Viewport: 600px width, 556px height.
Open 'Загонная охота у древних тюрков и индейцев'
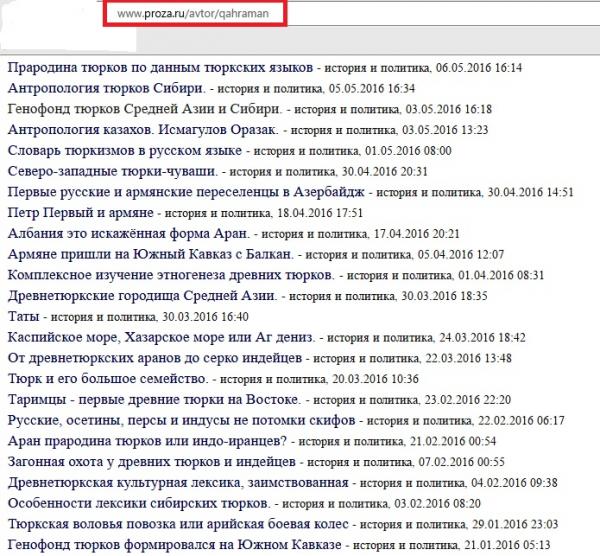[151, 462]
